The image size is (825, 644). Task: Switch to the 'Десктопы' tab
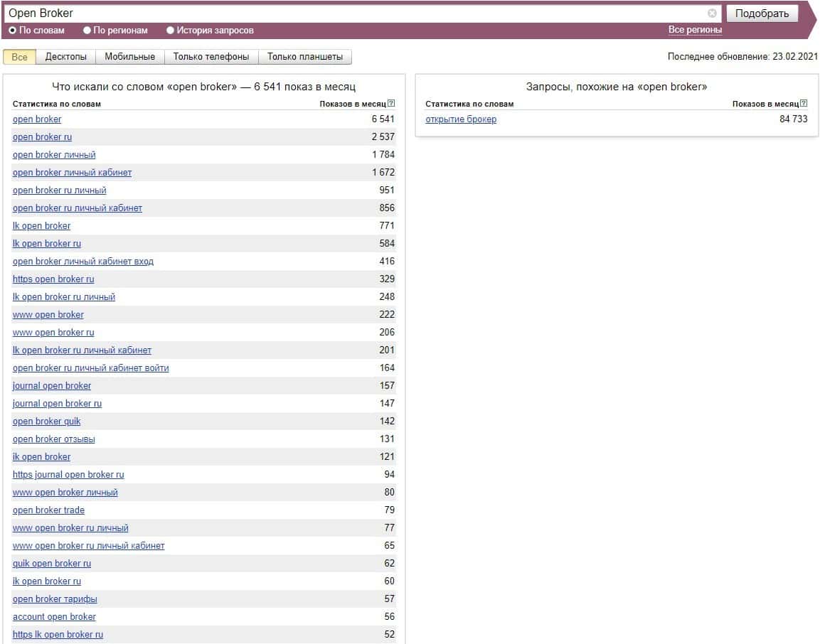pos(65,57)
